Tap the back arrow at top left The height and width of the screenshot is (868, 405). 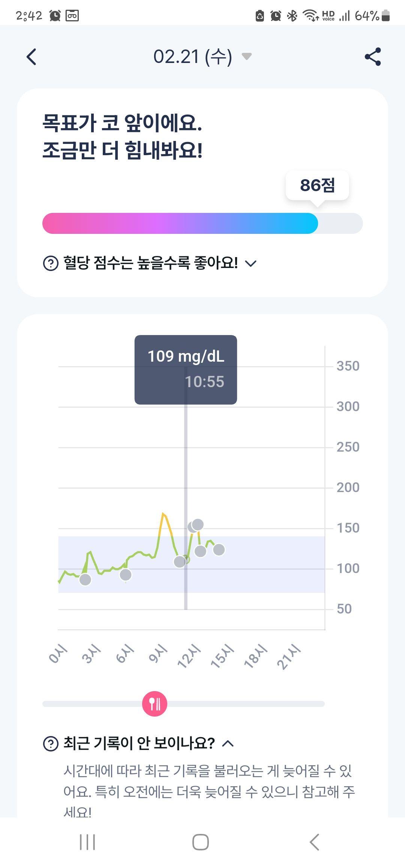tap(31, 57)
